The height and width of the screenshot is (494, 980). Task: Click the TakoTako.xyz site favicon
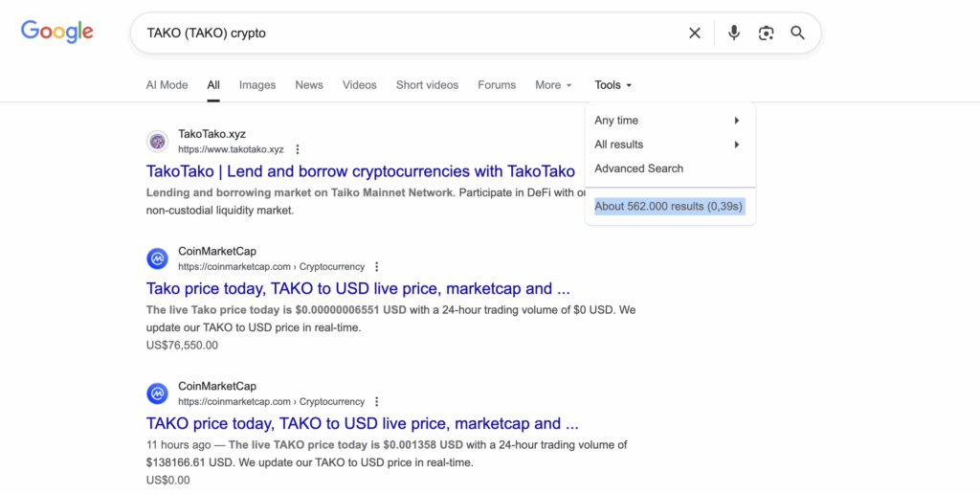(x=158, y=142)
